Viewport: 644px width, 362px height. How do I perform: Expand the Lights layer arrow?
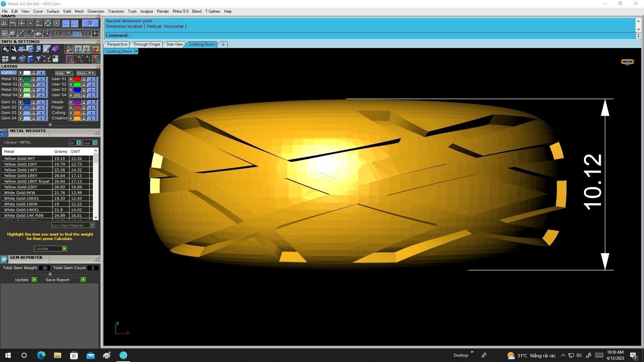(20, 73)
